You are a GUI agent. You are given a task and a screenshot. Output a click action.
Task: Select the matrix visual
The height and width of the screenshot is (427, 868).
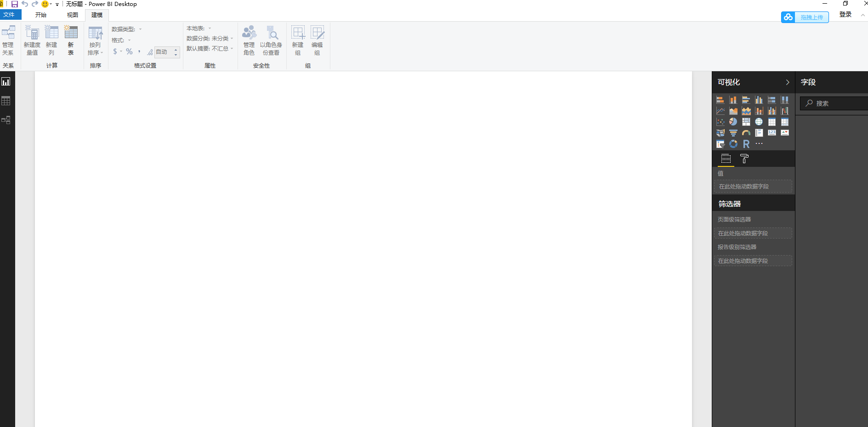coord(785,122)
